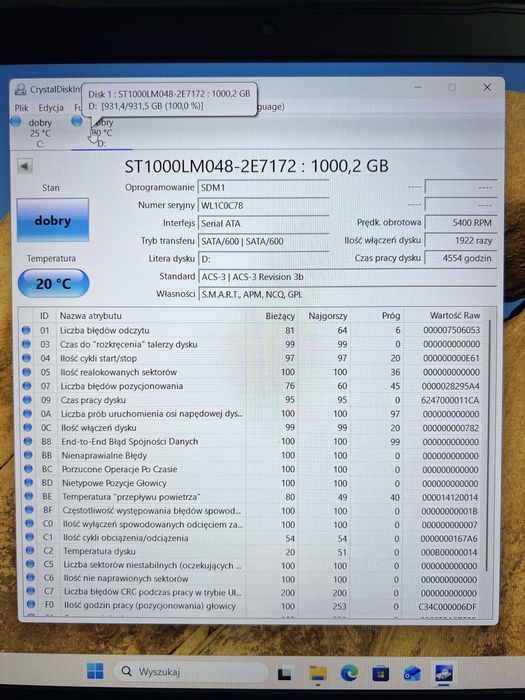This screenshot has height=700, width=525.
Task: Click status dot for attribute BD
Action: click(x=29, y=483)
